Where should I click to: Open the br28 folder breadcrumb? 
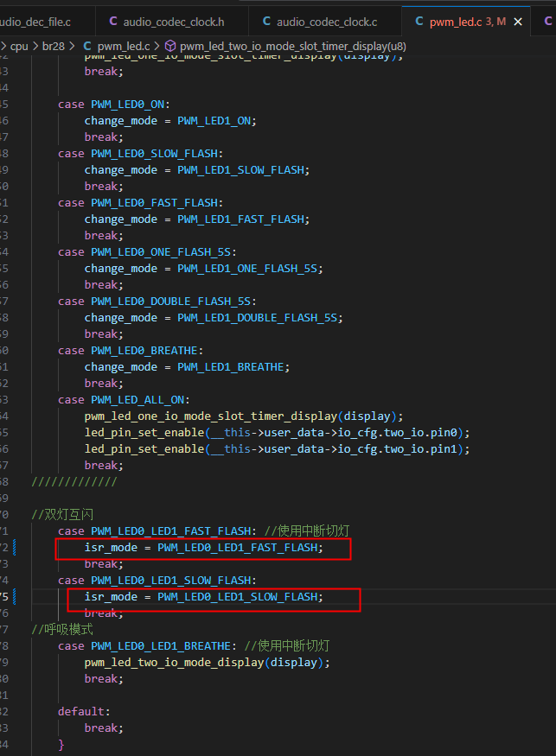53,47
